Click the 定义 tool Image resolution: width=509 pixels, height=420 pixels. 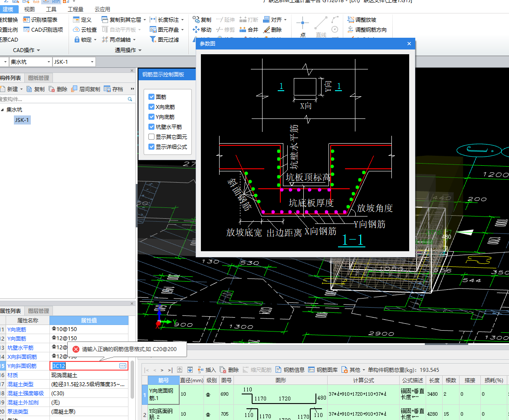(82, 20)
